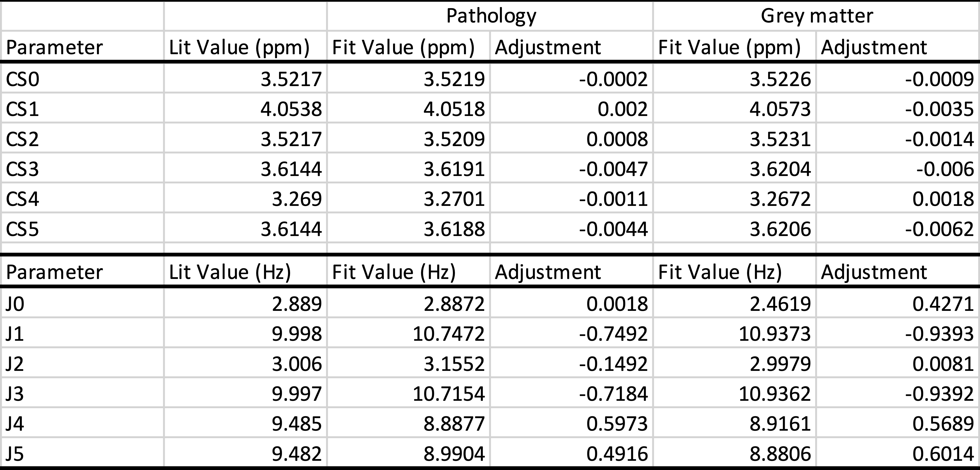Select the Pathology fit value 3.5219

pyautogui.click(x=454, y=79)
